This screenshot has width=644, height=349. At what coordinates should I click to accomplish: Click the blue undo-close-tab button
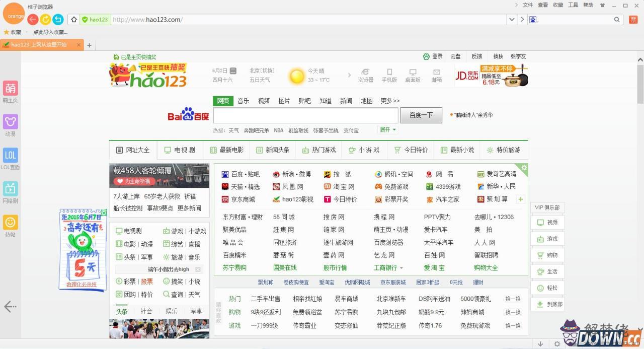[58, 19]
